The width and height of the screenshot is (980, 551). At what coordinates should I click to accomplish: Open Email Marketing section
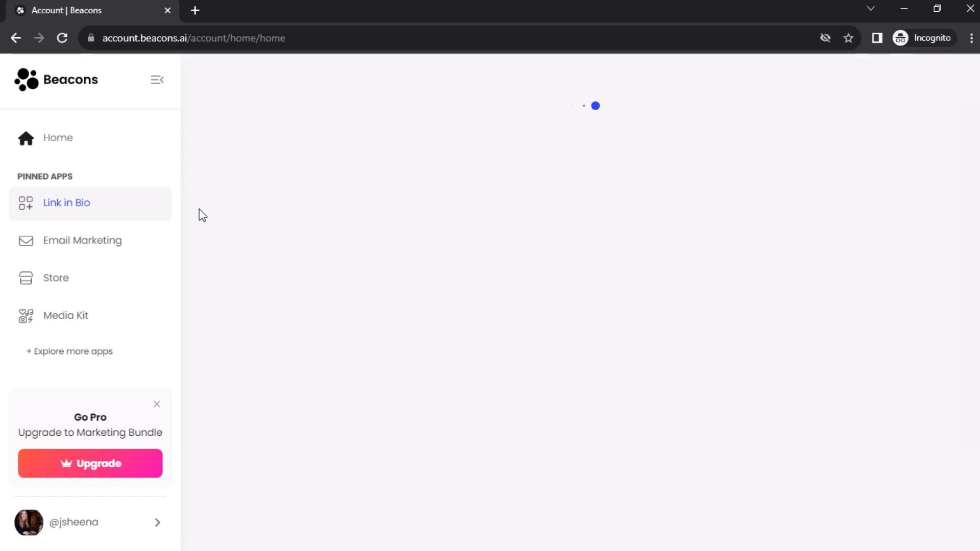[x=82, y=241]
